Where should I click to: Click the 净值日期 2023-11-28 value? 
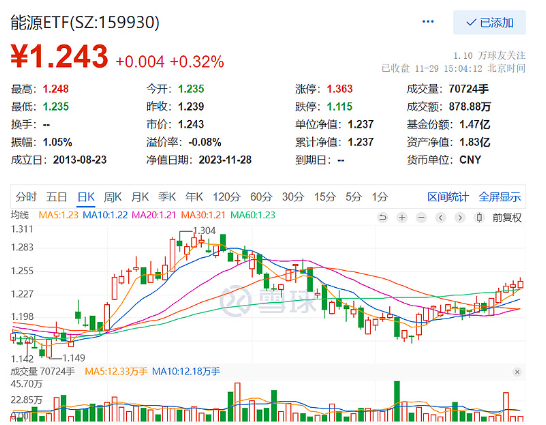coord(225,160)
